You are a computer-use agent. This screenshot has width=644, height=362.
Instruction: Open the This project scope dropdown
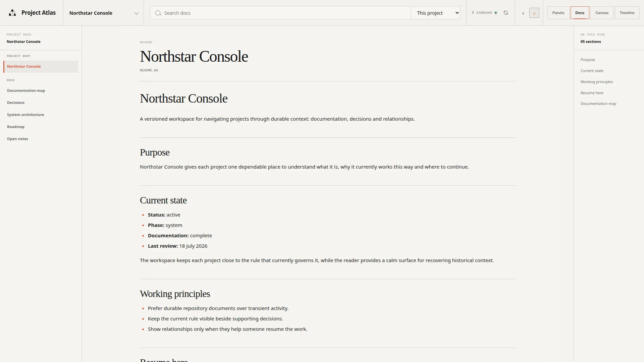coord(435,13)
